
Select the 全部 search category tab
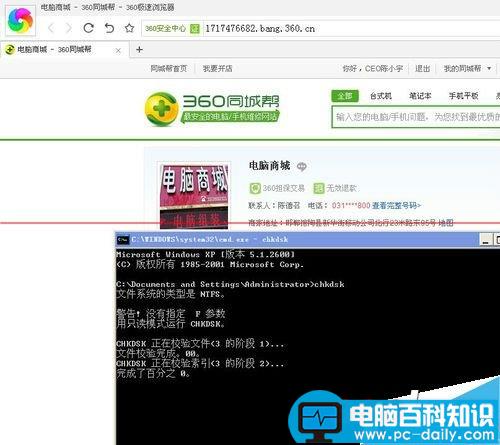point(345,96)
